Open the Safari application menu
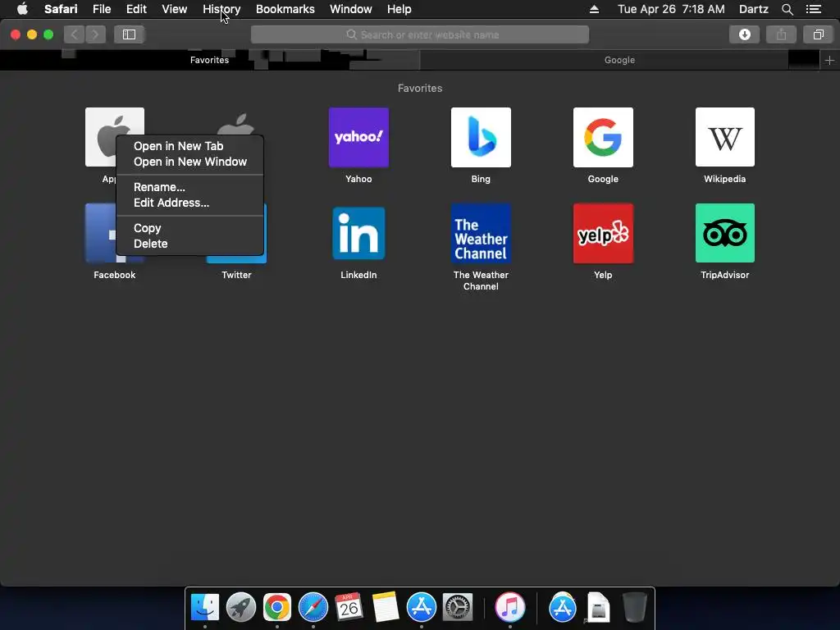The width and height of the screenshot is (840, 630). (x=61, y=9)
